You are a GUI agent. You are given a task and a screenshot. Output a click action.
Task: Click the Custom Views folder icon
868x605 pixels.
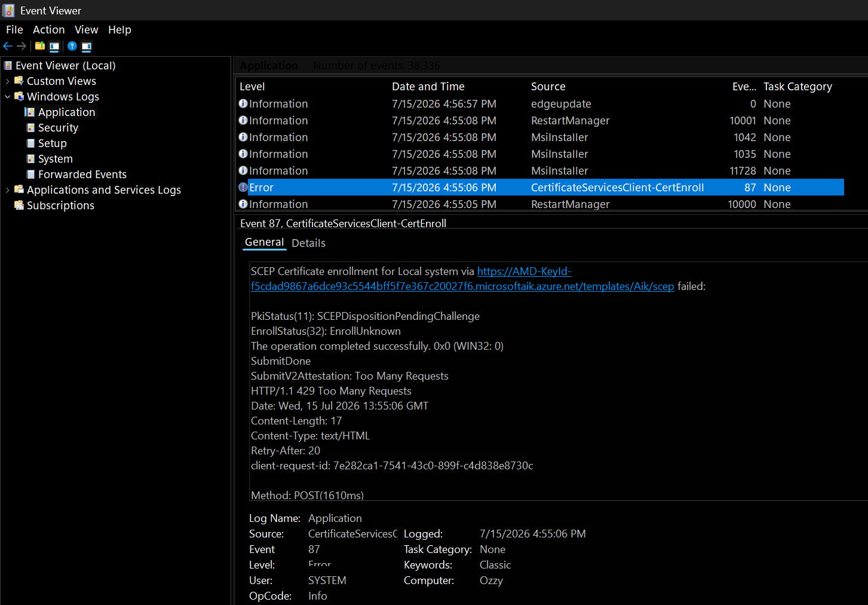19,81
